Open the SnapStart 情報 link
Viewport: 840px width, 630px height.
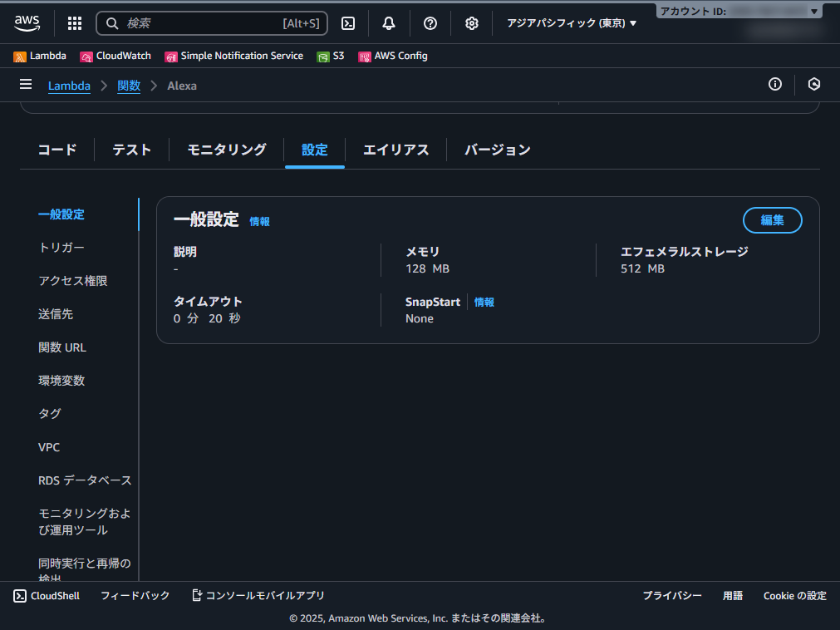click(x=484, y=302)
